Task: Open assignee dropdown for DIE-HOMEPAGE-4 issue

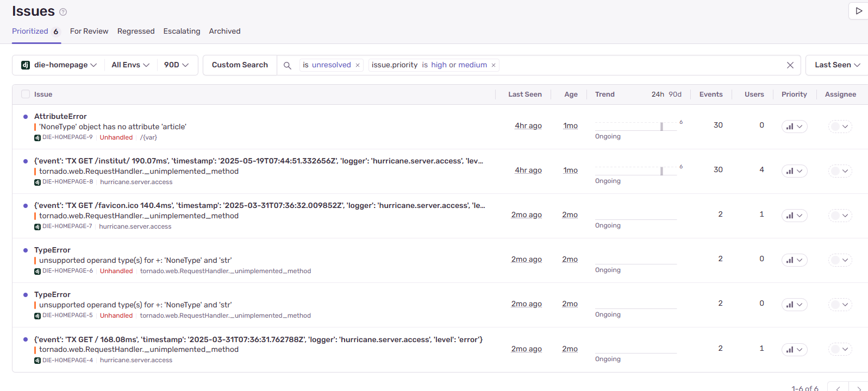Action: coord(840,349)
